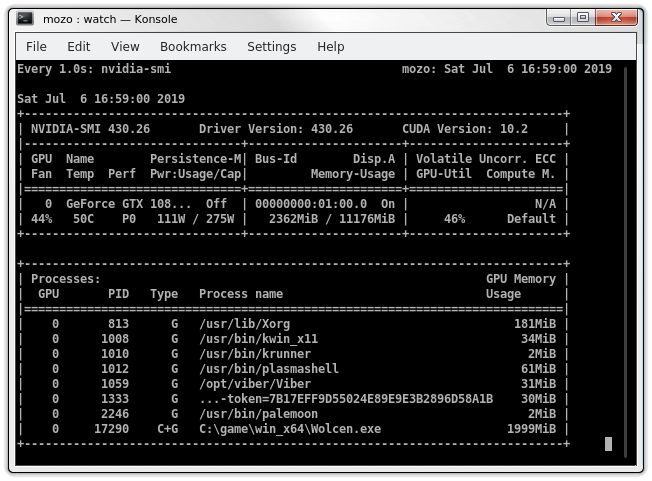Click the '/usr/bin/kwin_x11' process name
The height and width of the screenshot is (481, 652).
tap(259, 339)
